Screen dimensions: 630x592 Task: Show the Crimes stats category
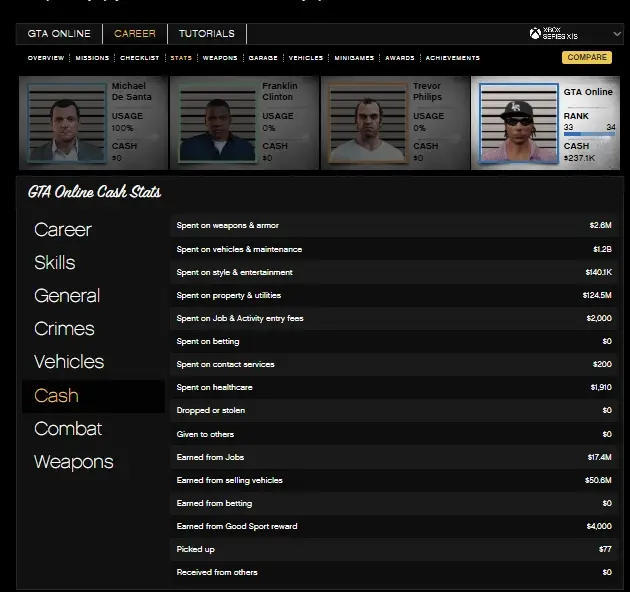(x=64, y=329)
